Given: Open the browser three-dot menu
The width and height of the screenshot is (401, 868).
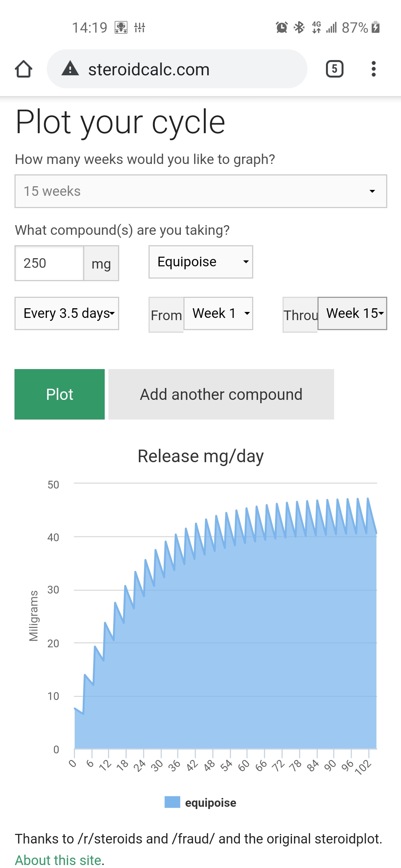Looking at the screenshot, I should pyautogui.click(x=374, y=69).
